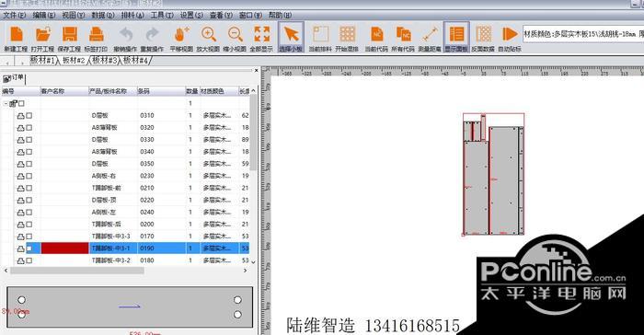Image resolution: width=644 pixels, height=335 pixels.
Task: Click the list horizontal scroll right arrow
Action: pyautogui.click(x=246, y=271)
